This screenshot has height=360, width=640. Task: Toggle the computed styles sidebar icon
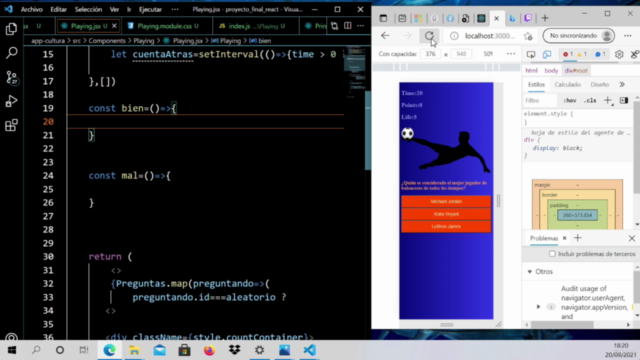coord(624,100)
